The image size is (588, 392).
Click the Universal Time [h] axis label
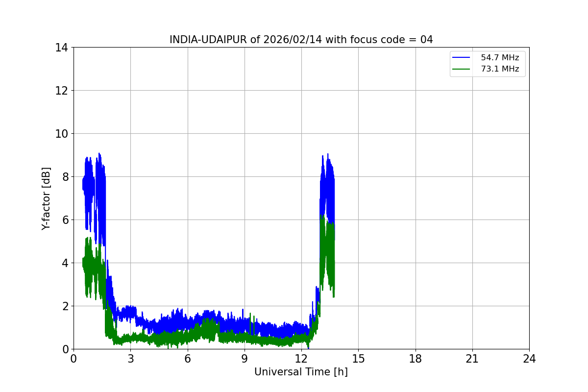point(301,372)
